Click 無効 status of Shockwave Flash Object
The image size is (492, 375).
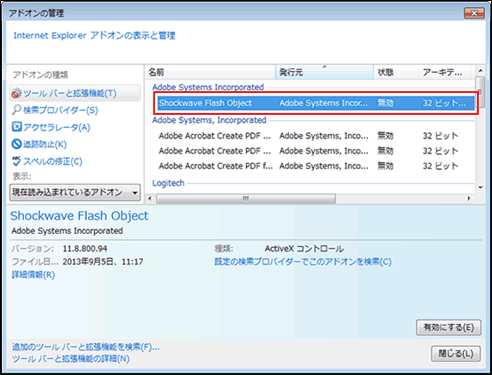(385, 103)
